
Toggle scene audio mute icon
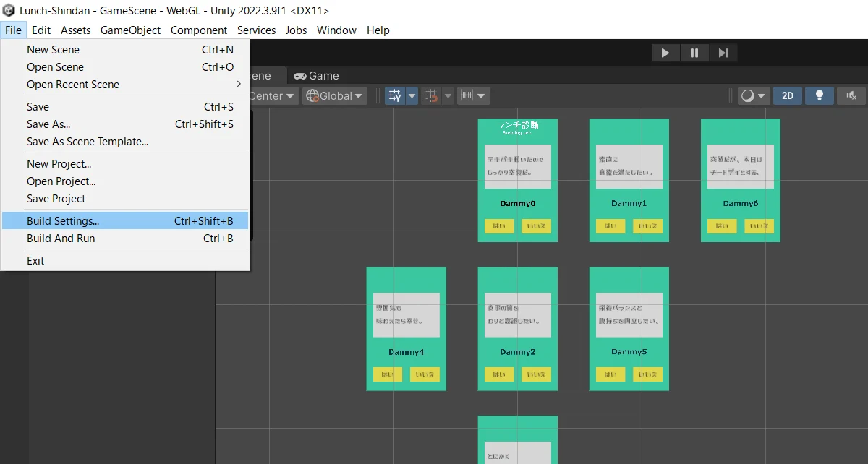[x=851, y=96]
